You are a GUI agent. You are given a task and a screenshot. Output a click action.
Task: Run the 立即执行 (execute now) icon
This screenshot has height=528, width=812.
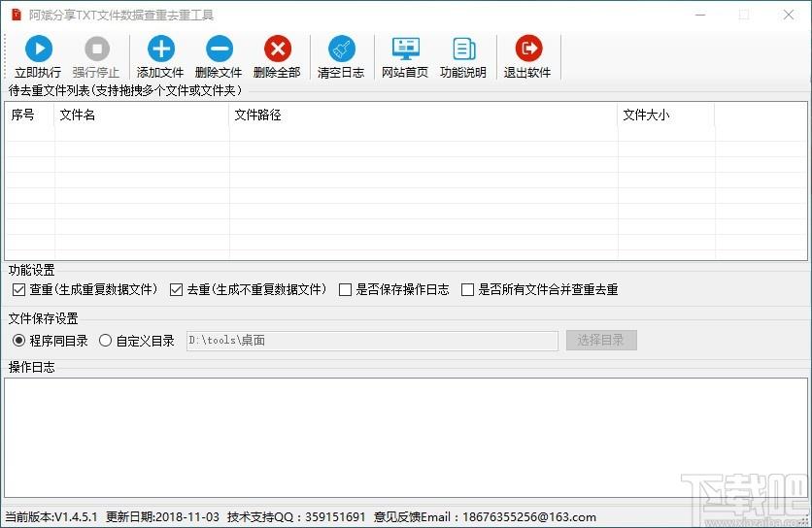point(38,56)
